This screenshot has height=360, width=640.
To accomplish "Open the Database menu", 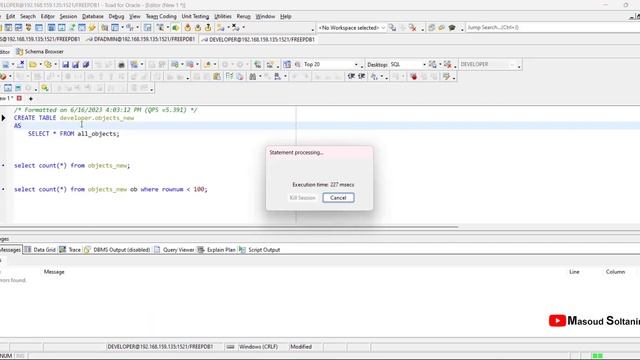I will [x=93, y=16].
